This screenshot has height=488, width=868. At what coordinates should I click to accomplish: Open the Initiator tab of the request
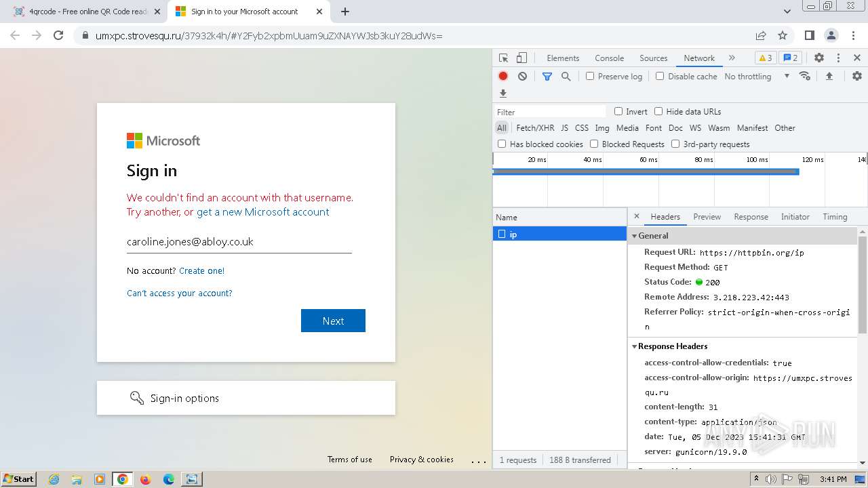(795, 217)
